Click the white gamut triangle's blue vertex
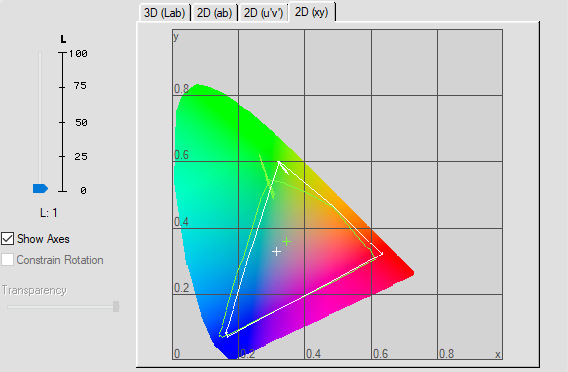The image size is (568, 372). click(x=226, y=334)
